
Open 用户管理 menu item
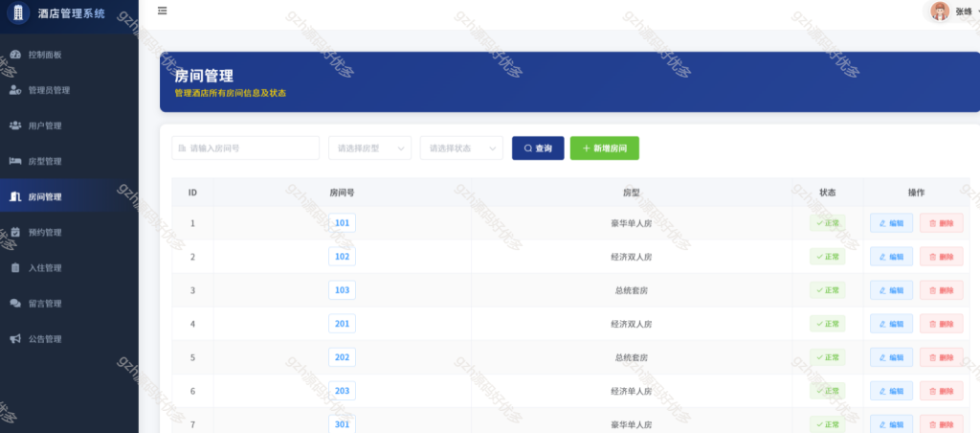pos(69,125)
